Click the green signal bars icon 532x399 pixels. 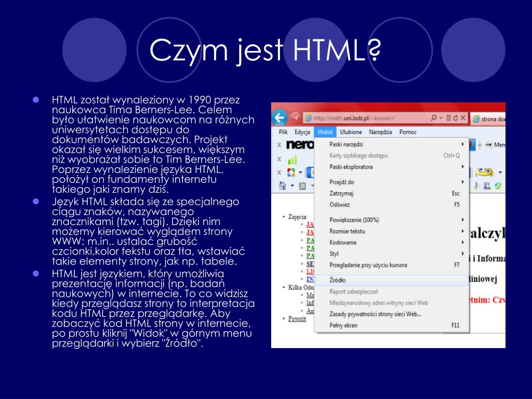tap(292, 159)
